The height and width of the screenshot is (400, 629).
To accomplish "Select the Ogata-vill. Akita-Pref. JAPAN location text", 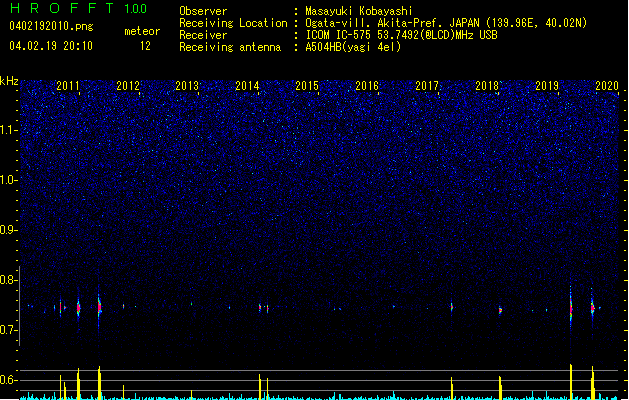I will (x=446, y=23).
